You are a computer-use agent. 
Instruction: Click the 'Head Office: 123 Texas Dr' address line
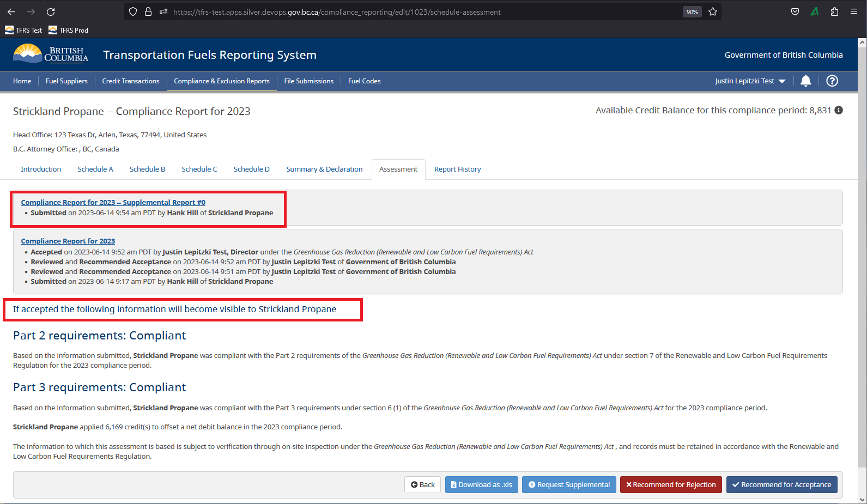[110, 135]
